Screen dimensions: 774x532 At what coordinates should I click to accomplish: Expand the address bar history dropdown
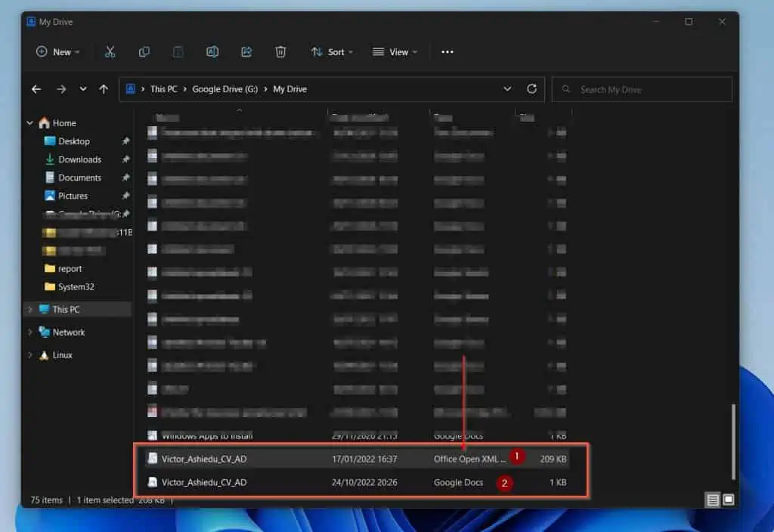(507, 89)
